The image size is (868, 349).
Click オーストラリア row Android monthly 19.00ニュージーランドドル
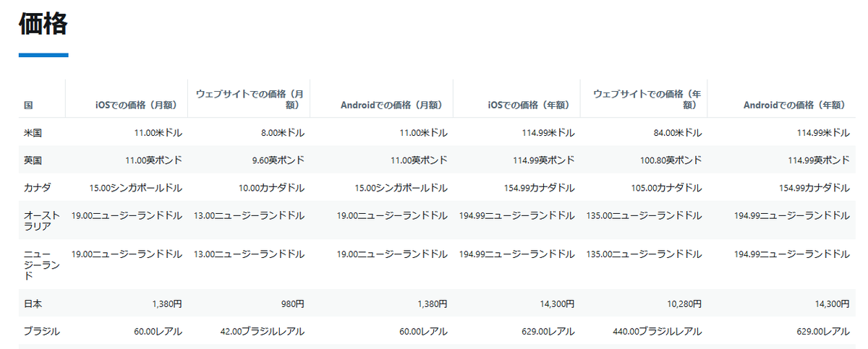pos(392,215)
